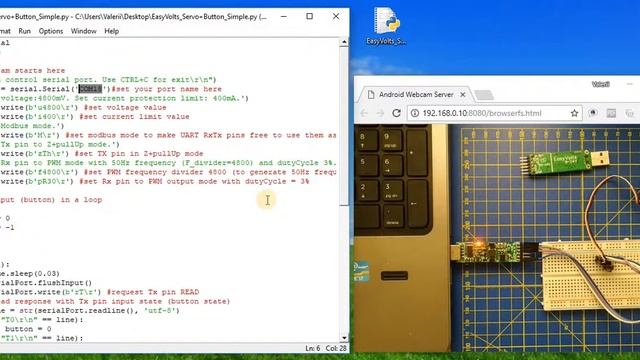Click the IDLE window title bar text

[x=133, y=17]
